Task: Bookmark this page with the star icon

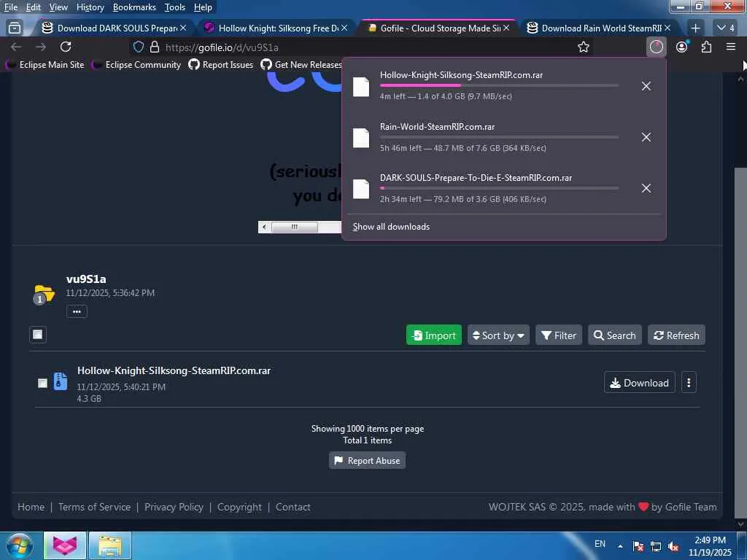Action: 583,47
